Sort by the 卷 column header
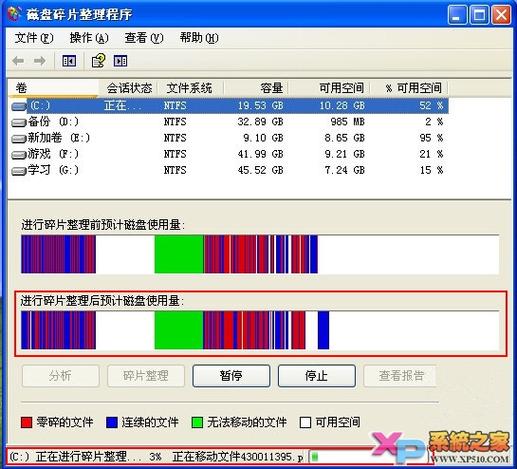The width and height of the screenshot is (517, 469). coord(53,88)
